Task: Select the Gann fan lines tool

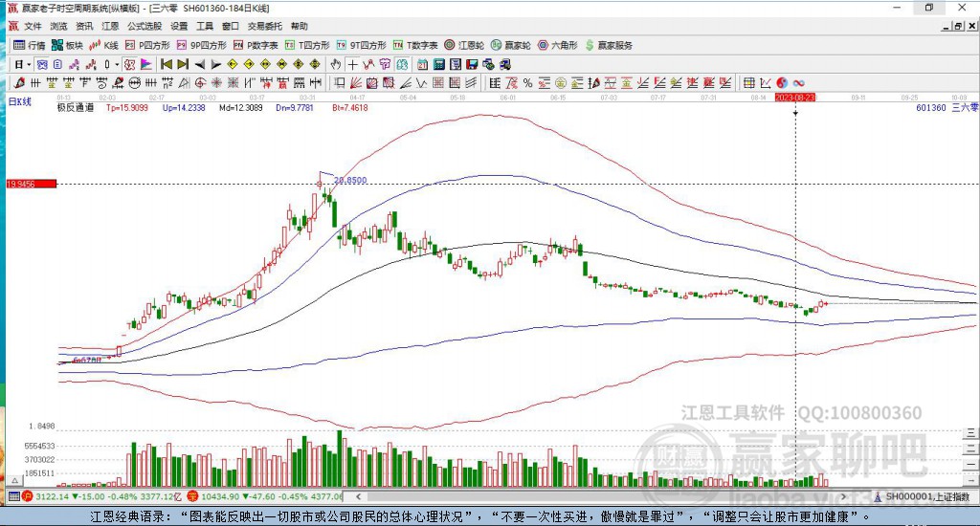Action: 356,82
